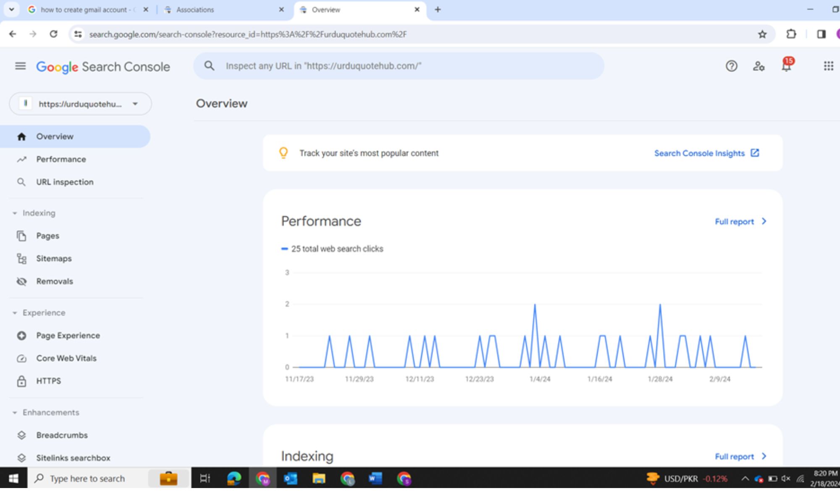Click the Removals icon in sidebar
The width and height of the screenshot is (840, 504).
(x=21, y=281)
